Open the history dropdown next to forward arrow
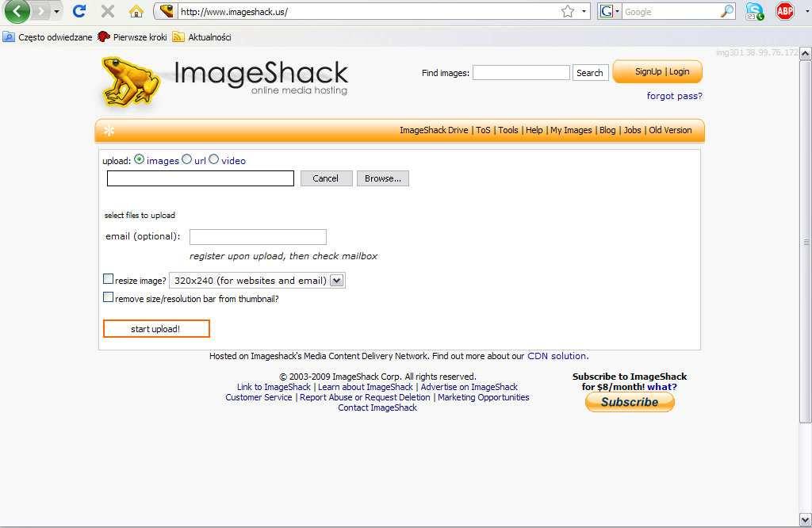 (56, 11)
